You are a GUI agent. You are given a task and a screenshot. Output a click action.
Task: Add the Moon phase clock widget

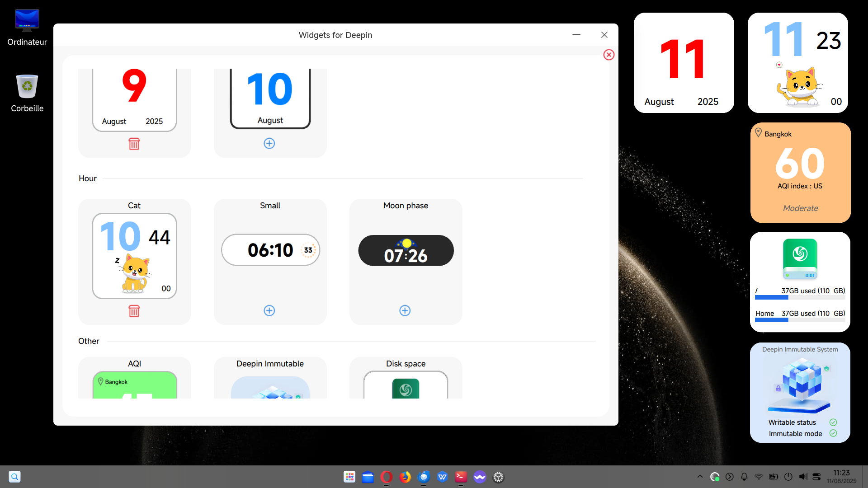pos(405,310)
